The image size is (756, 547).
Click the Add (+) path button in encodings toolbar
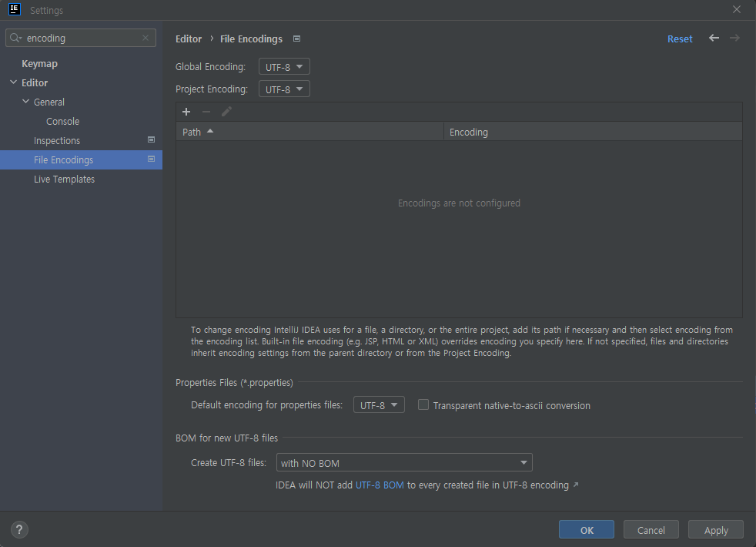(x=186, y=112)
